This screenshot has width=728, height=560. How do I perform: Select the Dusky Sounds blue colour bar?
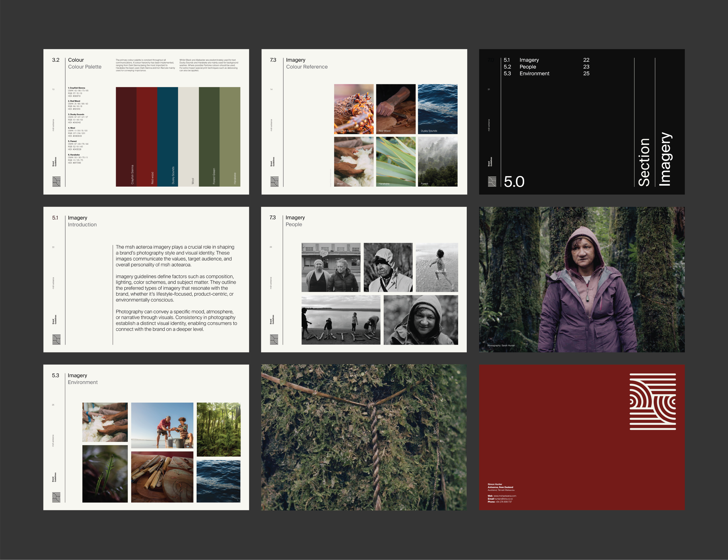pyautogui.click(x=168, y=137)
